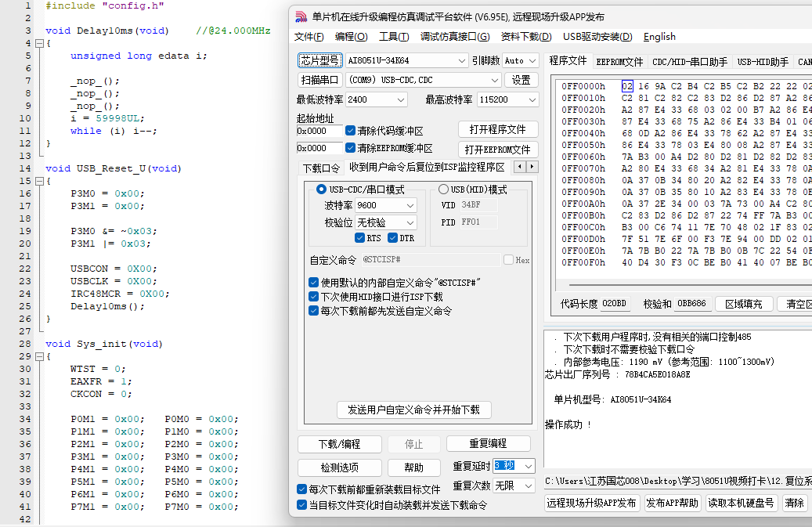Open the 芯片型号 AI8051U-34K64 dropdown
The height and width of the screenshot is (527, 812).
pyautogui.click(x=407, y=60)
